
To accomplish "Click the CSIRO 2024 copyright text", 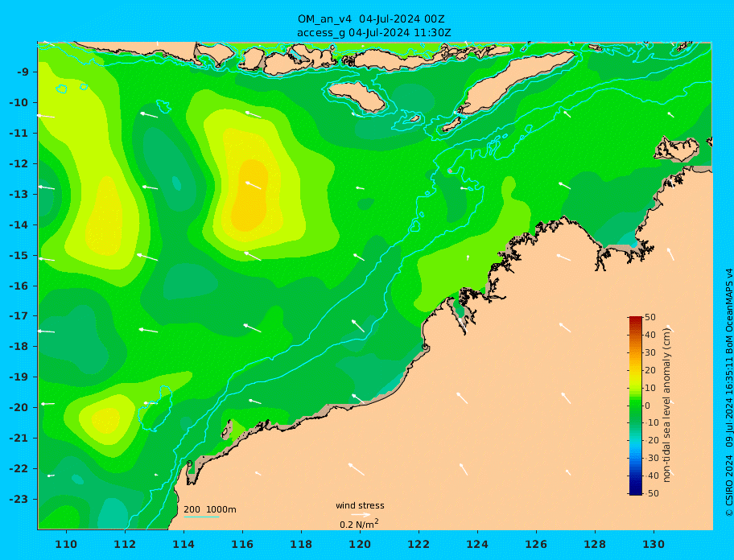I will pos(729,393).
